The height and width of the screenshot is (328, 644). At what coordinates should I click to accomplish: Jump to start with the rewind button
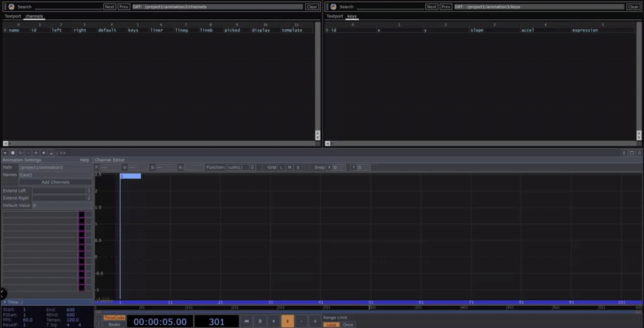[247, 322]
